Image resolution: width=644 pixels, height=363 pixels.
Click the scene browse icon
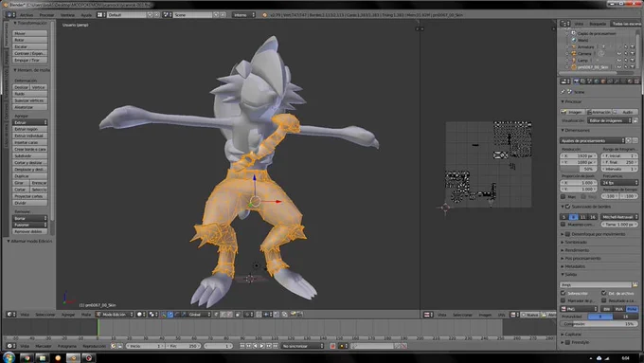pos(167,15)
